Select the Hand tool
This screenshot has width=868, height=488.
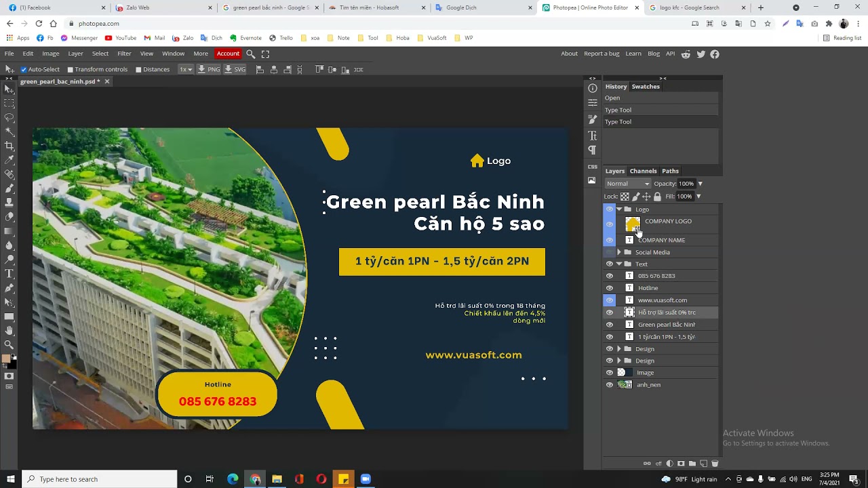[9, 331]
